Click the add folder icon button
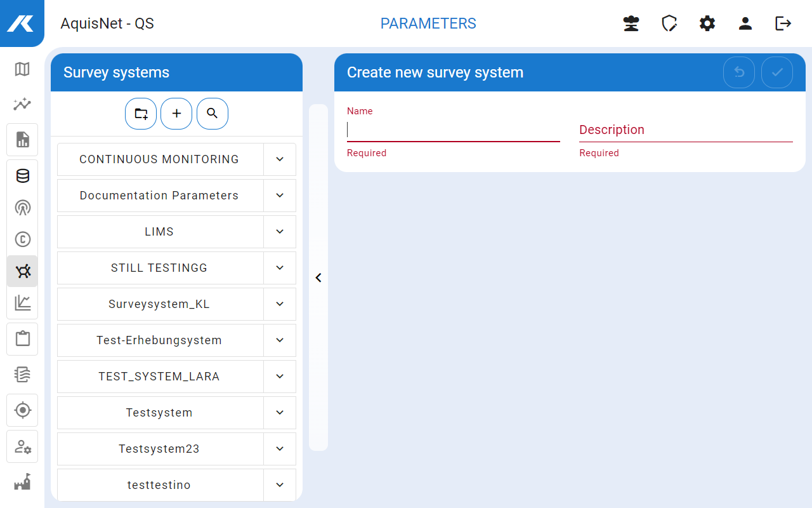812x508 pixels. 141,114
